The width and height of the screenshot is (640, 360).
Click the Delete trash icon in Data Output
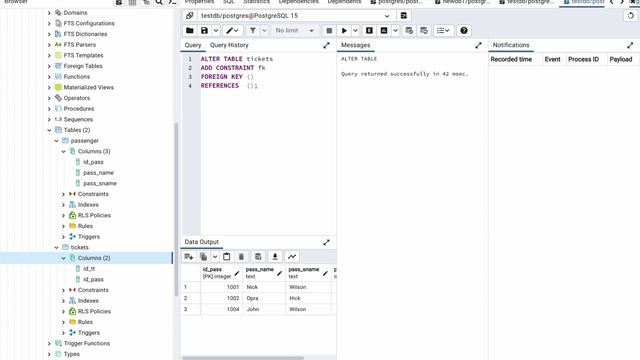(241, 257)
